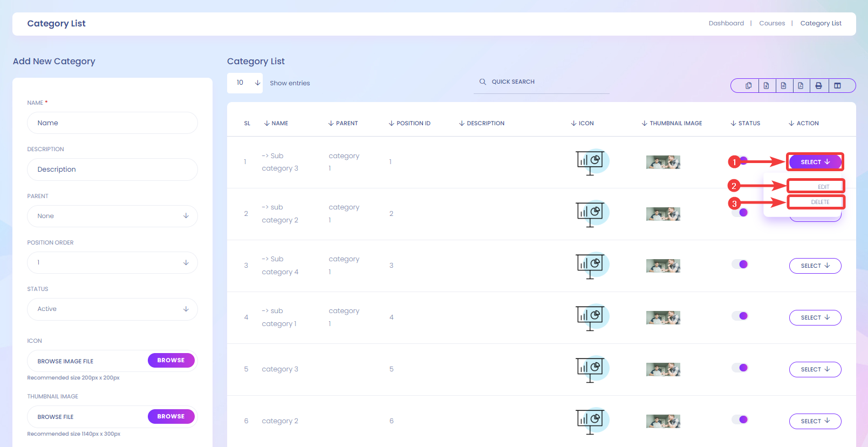Focus the Name input field
The height and width of the screenshot is (447, 868).
click(x=112, y=123)
